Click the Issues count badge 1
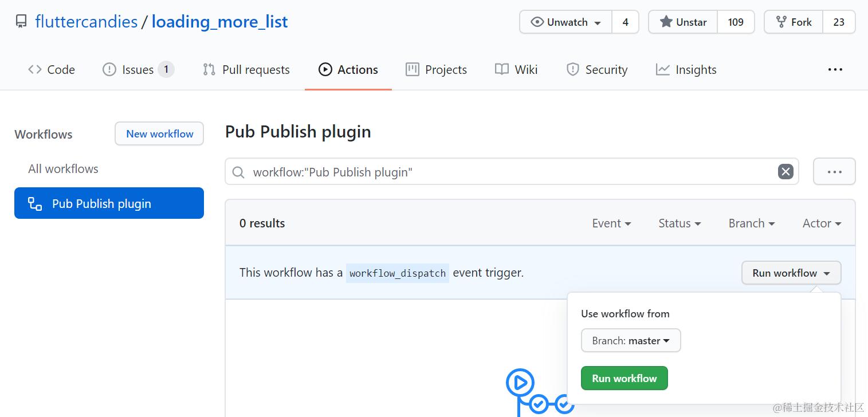 [166, 69]
